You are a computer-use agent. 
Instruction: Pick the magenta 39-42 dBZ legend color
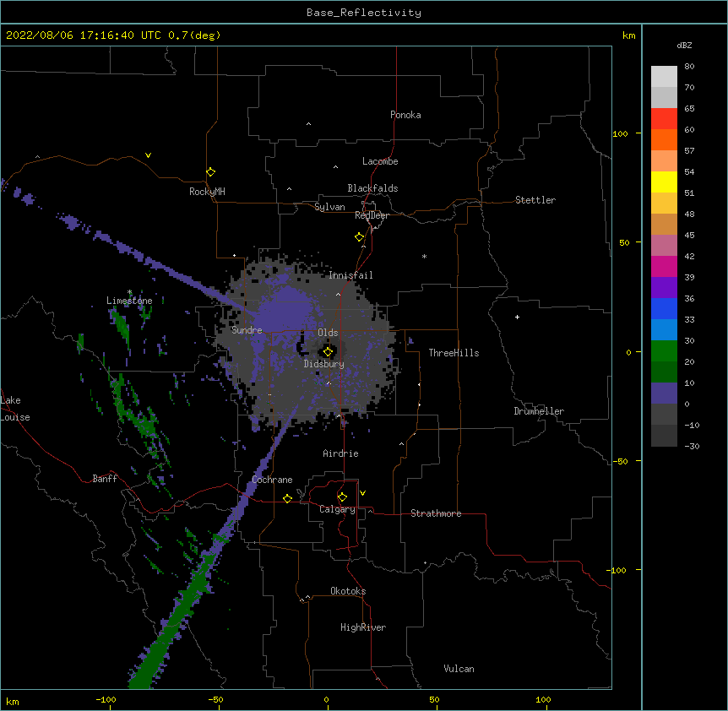point(664,266)
